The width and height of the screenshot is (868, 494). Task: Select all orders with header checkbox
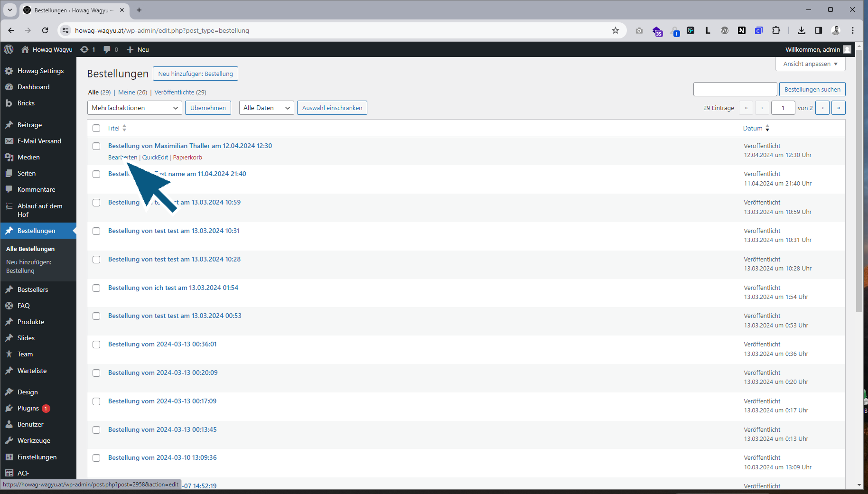pos(96,128)
